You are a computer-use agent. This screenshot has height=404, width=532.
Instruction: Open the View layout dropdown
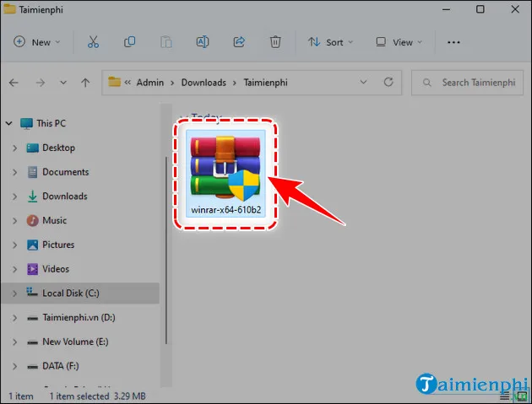(399, 42)
